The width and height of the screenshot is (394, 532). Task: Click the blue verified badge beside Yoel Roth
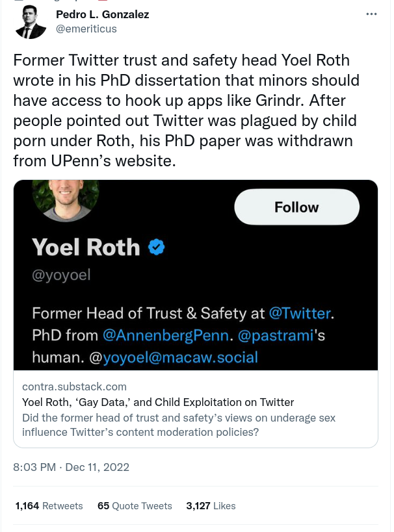tap(156, 247)
